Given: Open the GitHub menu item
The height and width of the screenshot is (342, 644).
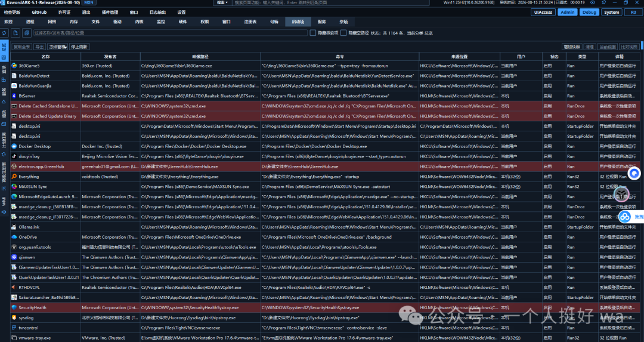Looking at the screenshot, I should [39, 13].
